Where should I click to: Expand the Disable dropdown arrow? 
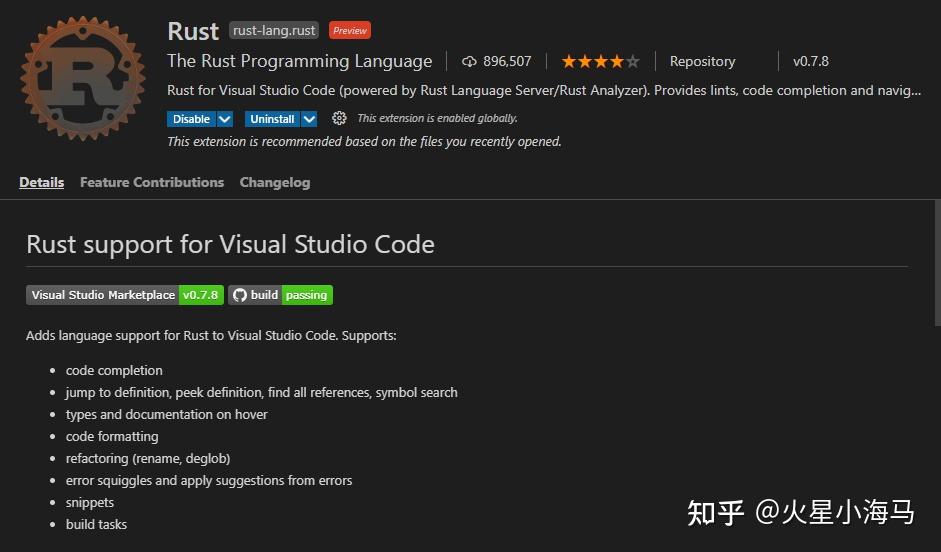(225, 119)
